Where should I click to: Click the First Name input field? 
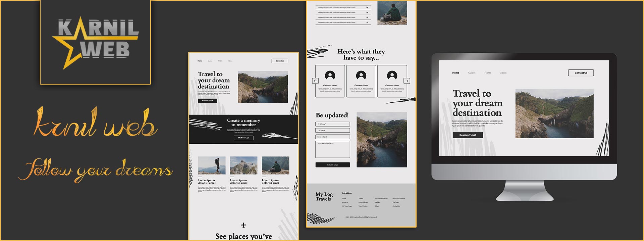coord(332,124)
